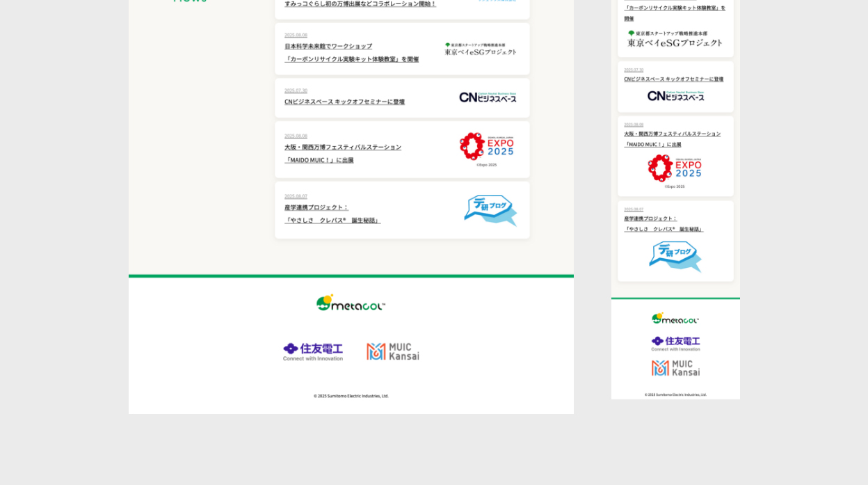Open the 産学連携プロジェクト news link in the desktop view
Screen dimensions: 868x485
coord(316,207)
